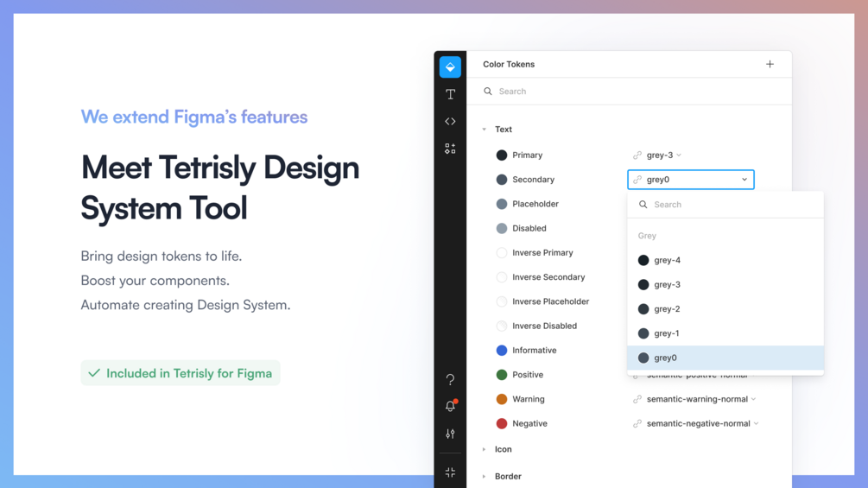Image resolution: width=868 pixels, height=488 pixels.
Task: Collapse the plugin with minimize arrows icon
Action: 450,472
